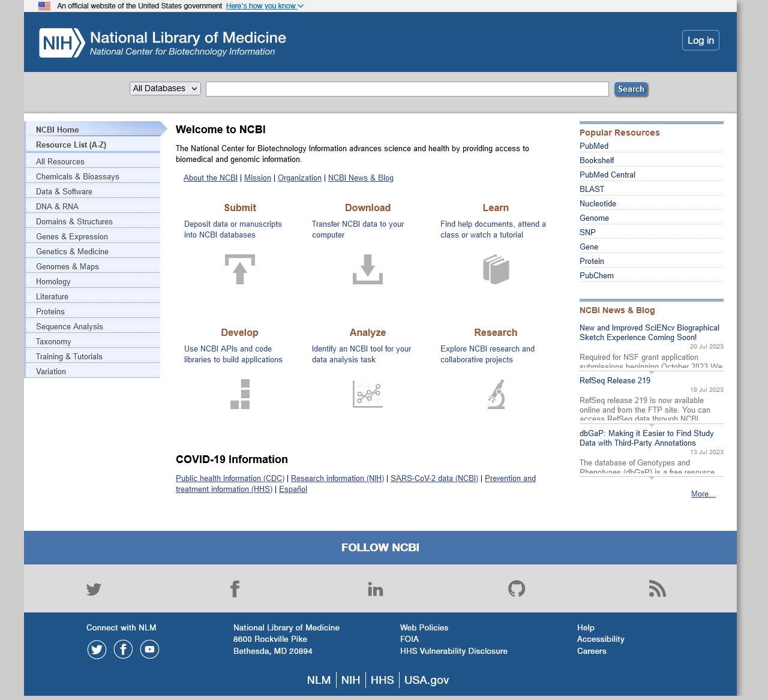Open Genome in Popular Resources

pos(594,218)
